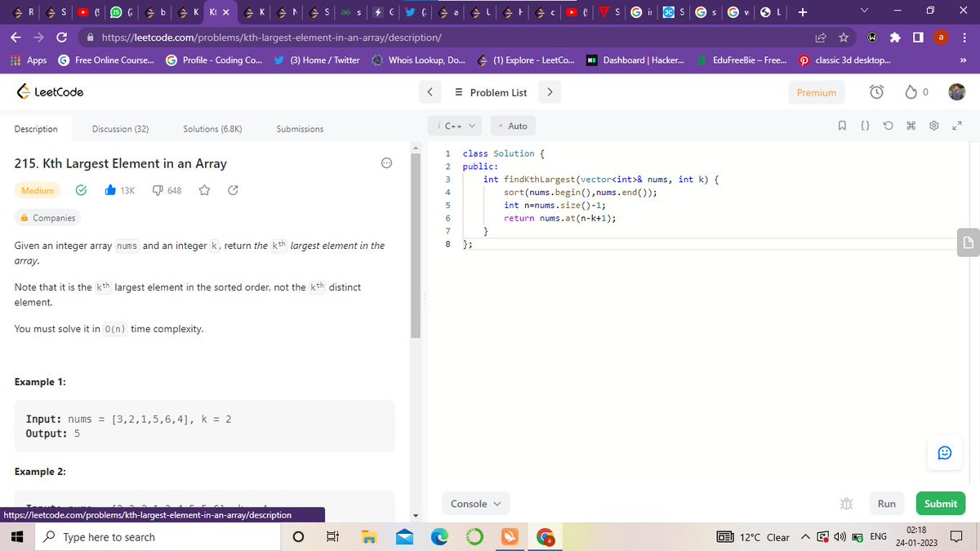The height and width of the screenshot is (551, 980).
Task: Show hidden system tray icons
Action: point(805,537)
